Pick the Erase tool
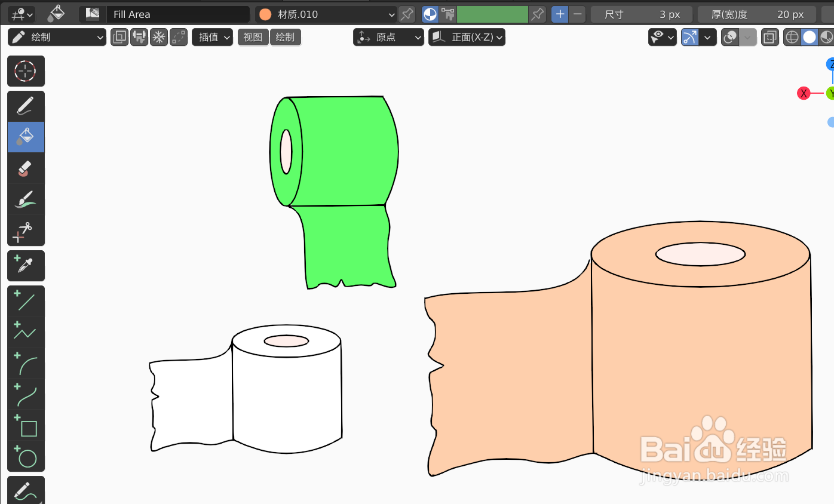Image resolution: width=834 pixels, height=504 pixels. [x=26, y=168]
